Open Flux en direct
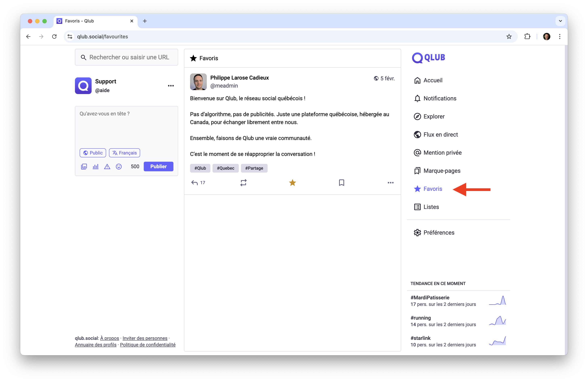This screenshot has width=588, height=382. [436, 135]
